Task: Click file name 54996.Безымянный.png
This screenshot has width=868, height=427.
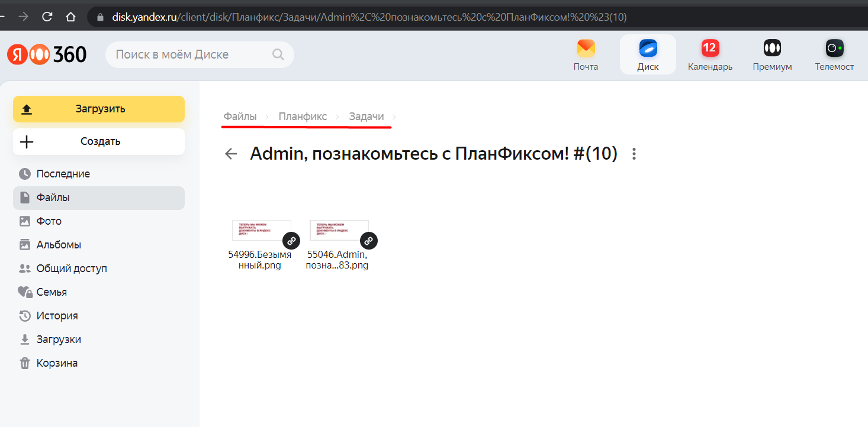Action: pos(260,260)
